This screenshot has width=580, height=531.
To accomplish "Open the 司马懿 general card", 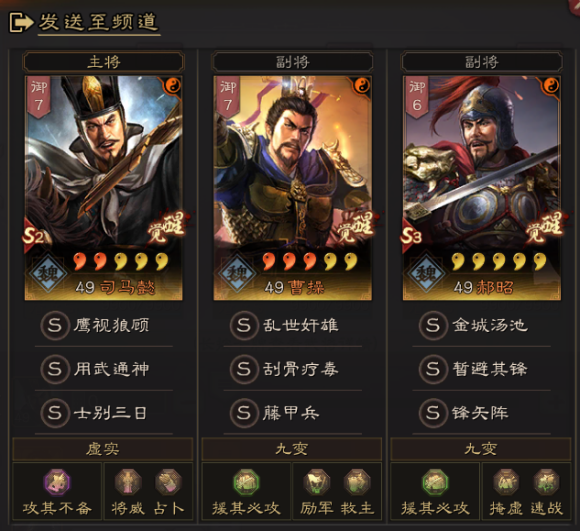I will (104, 188).
